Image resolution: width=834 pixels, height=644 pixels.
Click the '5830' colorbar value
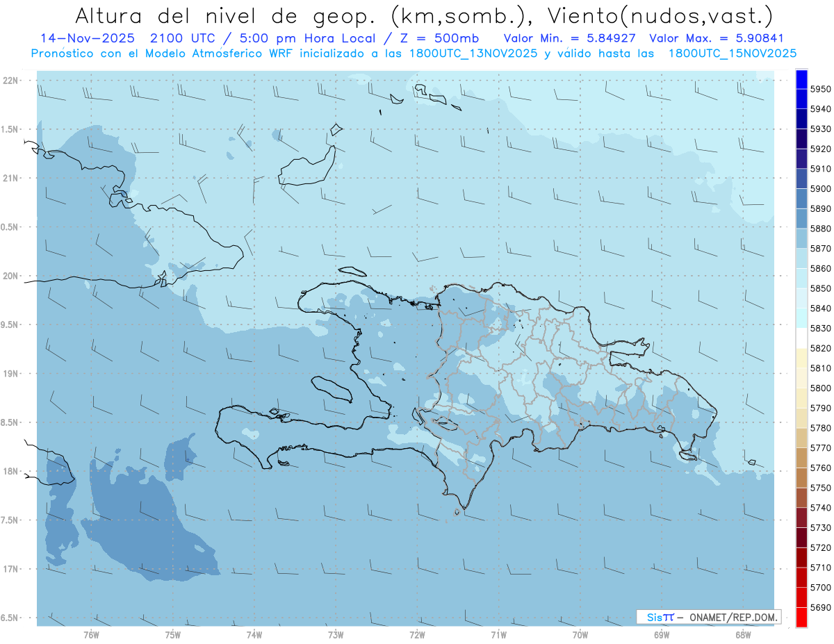click(x=821, y=329)
